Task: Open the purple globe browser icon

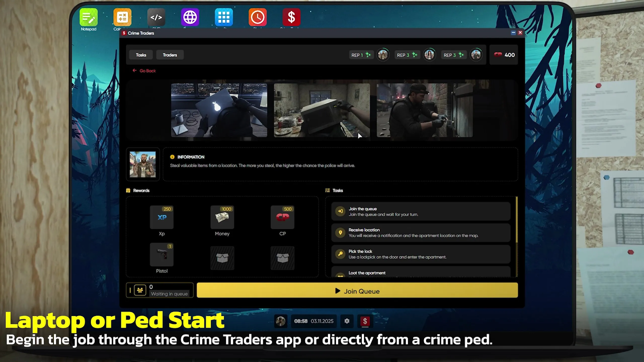Action: click(x=190, y=17)
